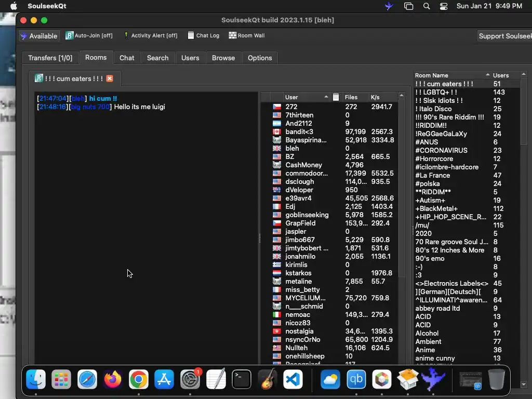
Task: Click the notes column header icon
Action: point(336,97)
